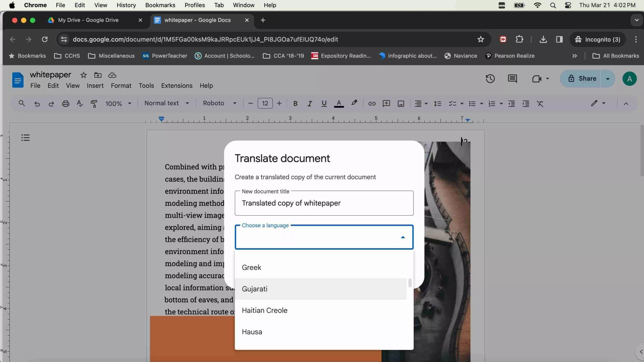This screenshot has width=644, height=362.
Task: Collapse the Choose a language dropdown
Action: click(x=403, y=237)
